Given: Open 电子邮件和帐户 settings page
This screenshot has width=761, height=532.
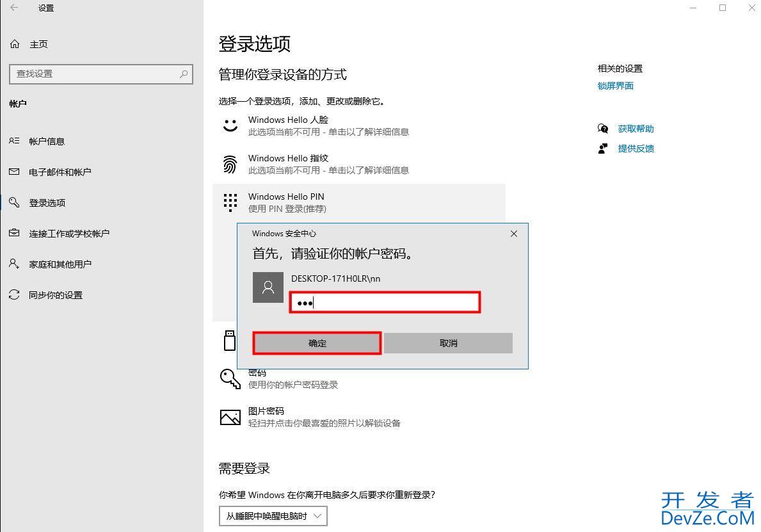Looking at the screenshot, I should click(60, 172).
